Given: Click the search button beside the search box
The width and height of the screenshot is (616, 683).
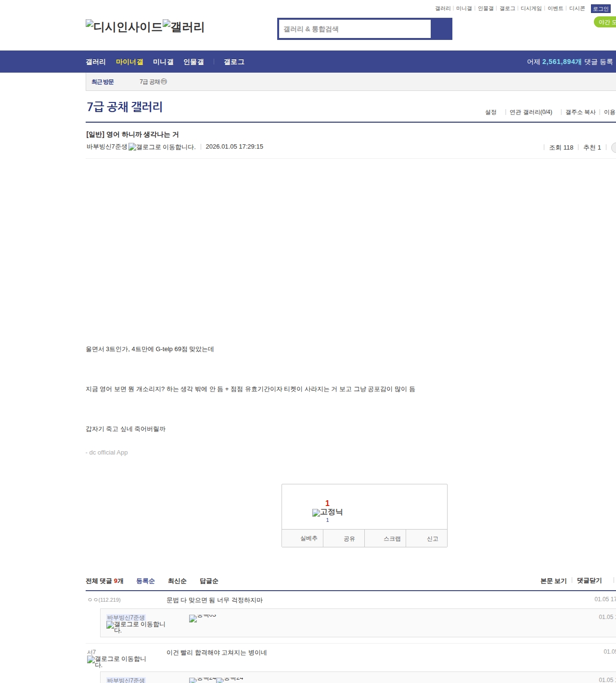Looking at the screenshot, I should pos(441,29).
